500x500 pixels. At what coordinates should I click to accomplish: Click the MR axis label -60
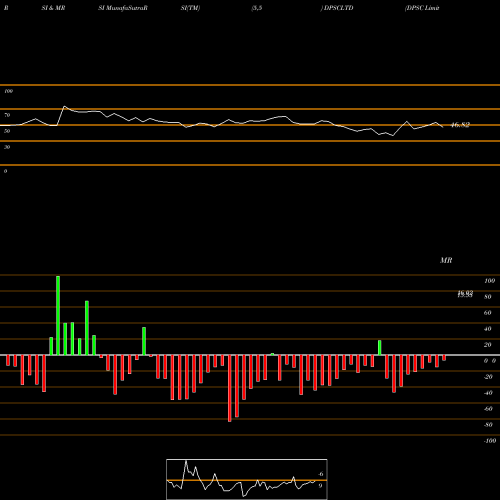(x=488, y=409)
